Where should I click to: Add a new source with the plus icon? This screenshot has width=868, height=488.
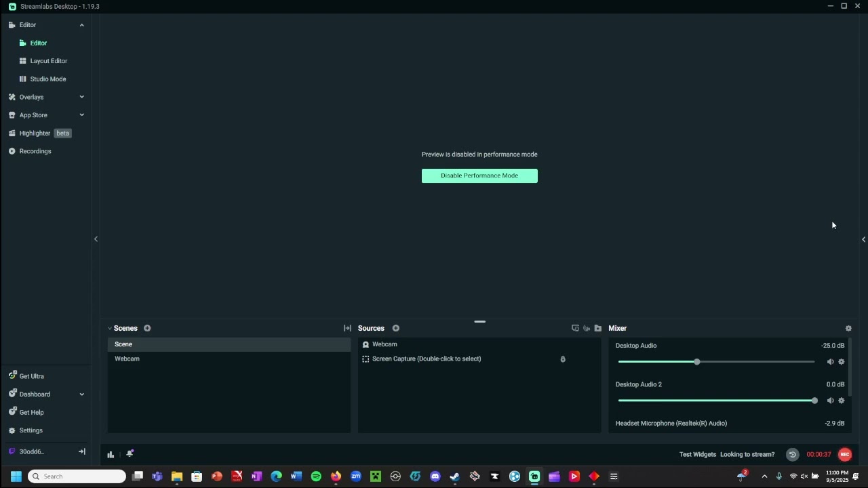pyautogui.click(x=396, y=328)
